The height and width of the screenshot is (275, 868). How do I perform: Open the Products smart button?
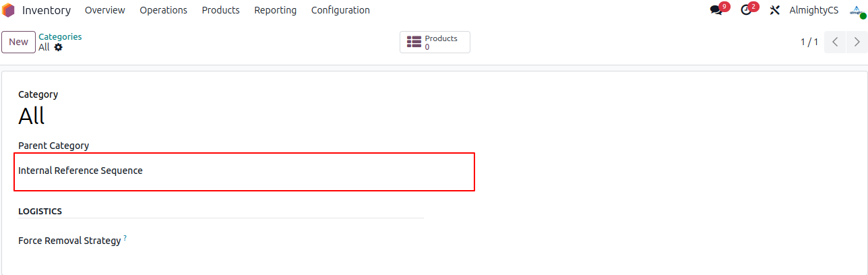coord(435,42)
